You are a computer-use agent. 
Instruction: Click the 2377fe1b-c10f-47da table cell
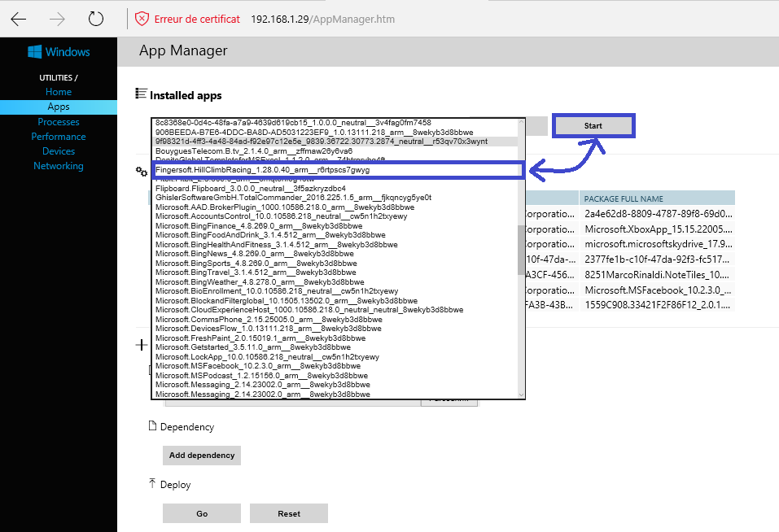tap(657, 259)
